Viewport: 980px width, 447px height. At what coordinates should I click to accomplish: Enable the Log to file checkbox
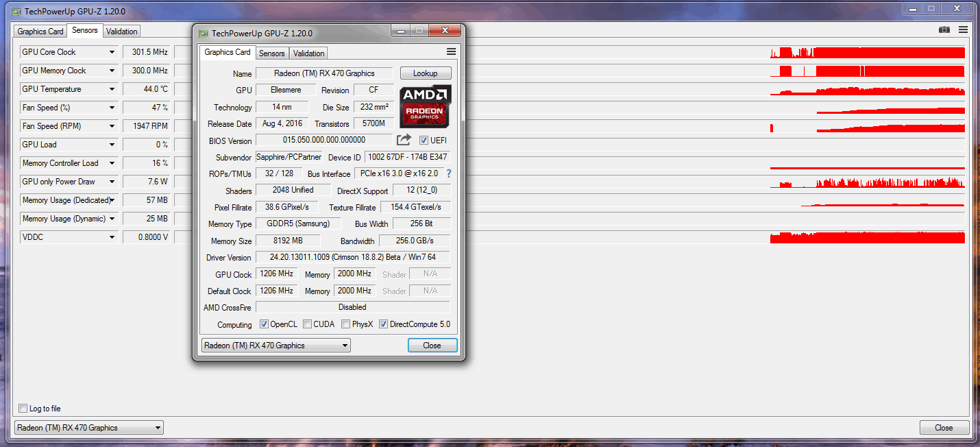pos(23,408)
